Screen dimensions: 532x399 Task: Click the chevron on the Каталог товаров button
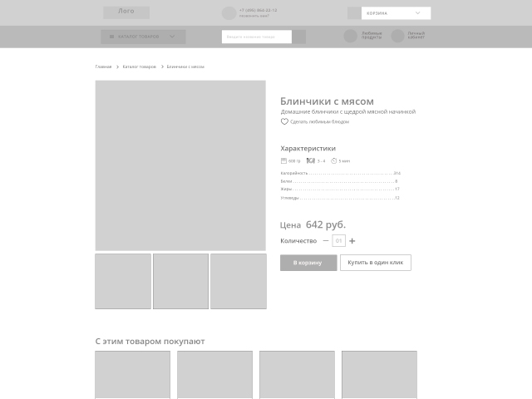click(172, 37)
